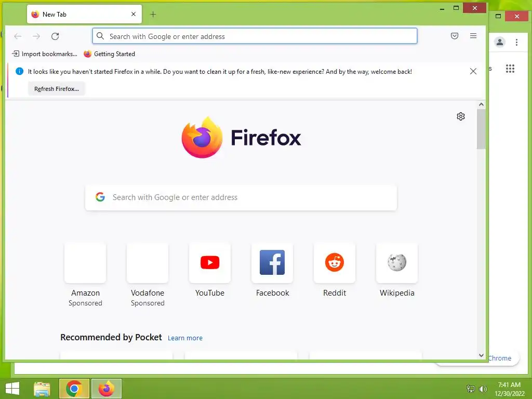Open Windows Start button

click(12, 389)
